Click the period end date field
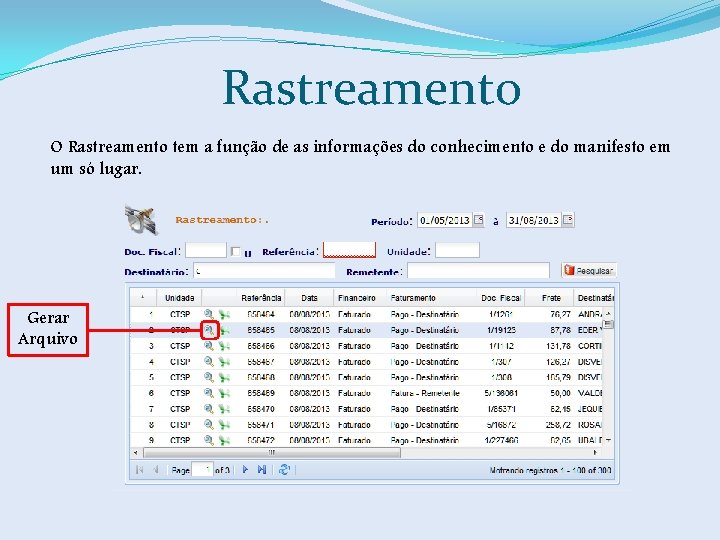The height and width of the screenshot is (540, 720). 534,220
